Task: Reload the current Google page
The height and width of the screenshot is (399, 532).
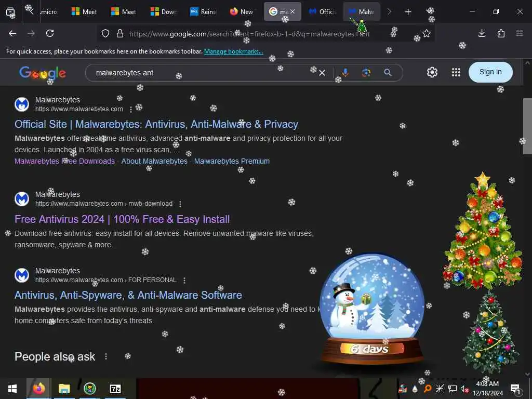Action: click(50, 33)
